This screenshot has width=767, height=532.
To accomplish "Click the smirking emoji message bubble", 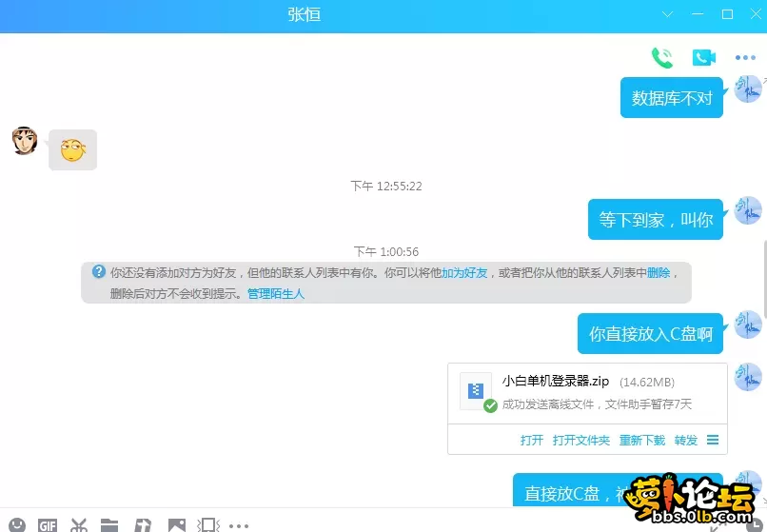I will point(72,149).
